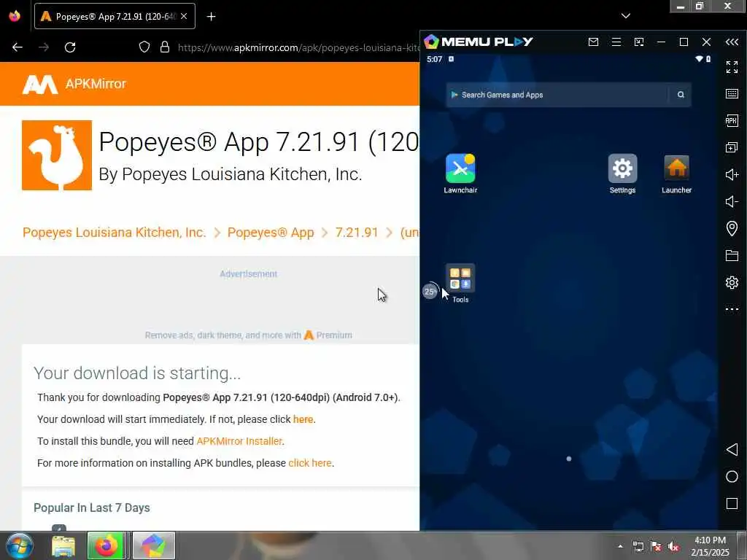The width and height of the screenshot is (747, 560).
Task: Click the network tray icon
Action: 638,547
